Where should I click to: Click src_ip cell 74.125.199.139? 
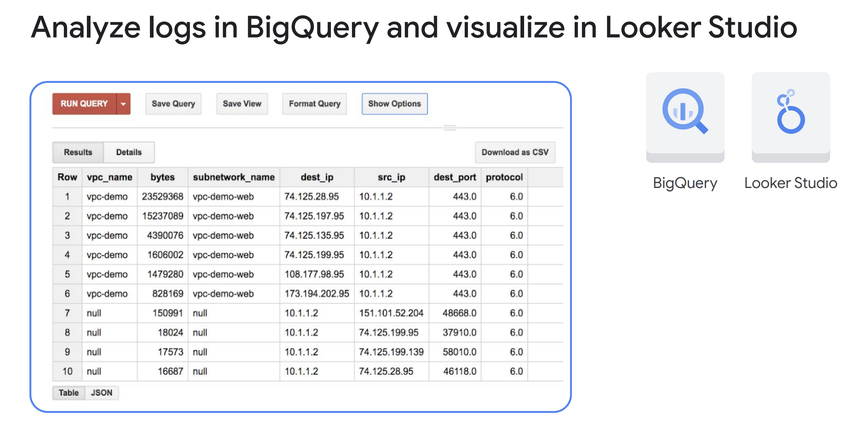(x=391, y=352)
